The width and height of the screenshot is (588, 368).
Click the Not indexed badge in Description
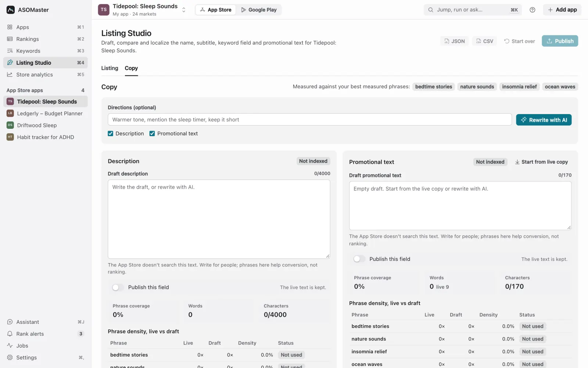(313, 161)
